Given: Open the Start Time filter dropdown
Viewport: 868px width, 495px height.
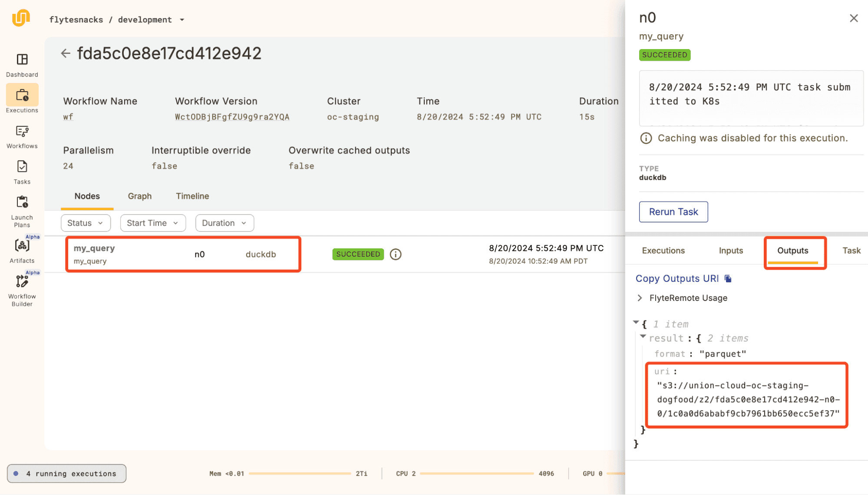Looking at the screenshot, I should click(153, 223).
